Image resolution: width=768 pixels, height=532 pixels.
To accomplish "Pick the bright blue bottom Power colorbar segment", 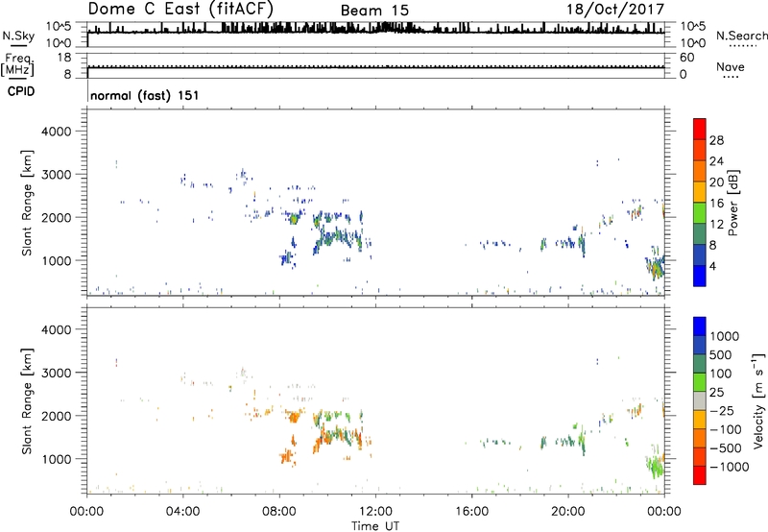I will (x=700, y=276).
